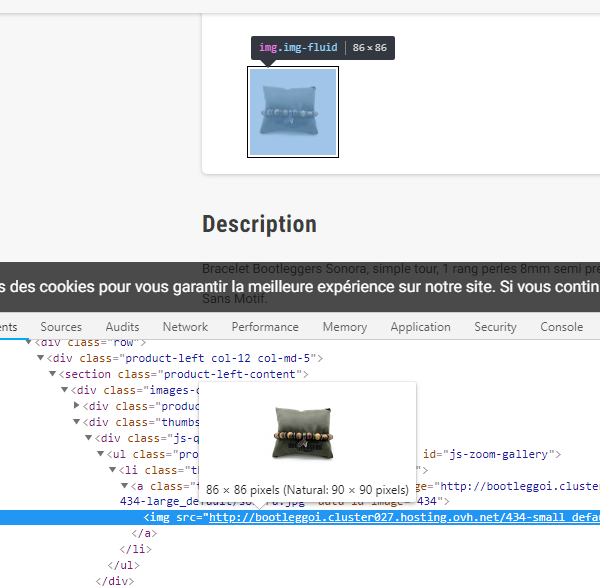
Task: Click the cookies notice banner text
Action: click(x=300, y=287)
